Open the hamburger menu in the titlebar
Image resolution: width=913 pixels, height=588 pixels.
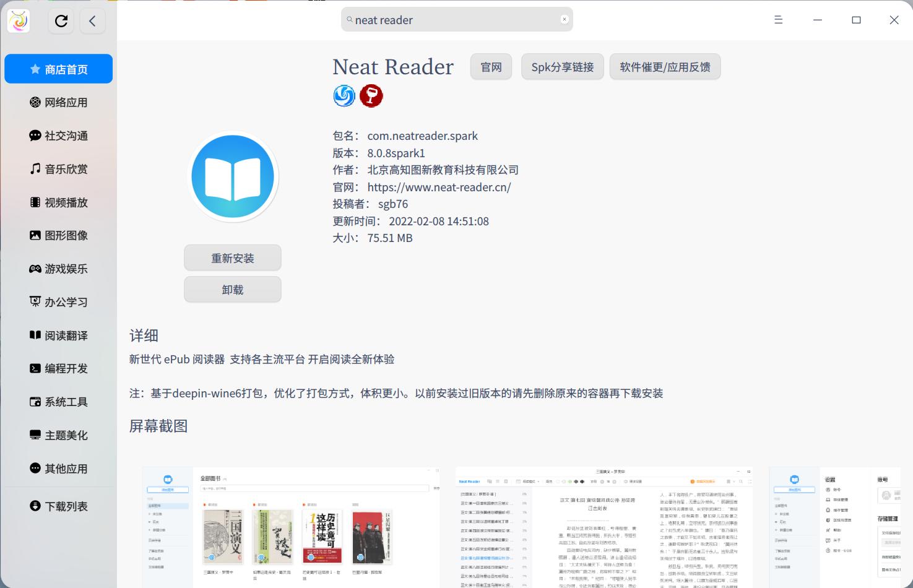[778, 20]
